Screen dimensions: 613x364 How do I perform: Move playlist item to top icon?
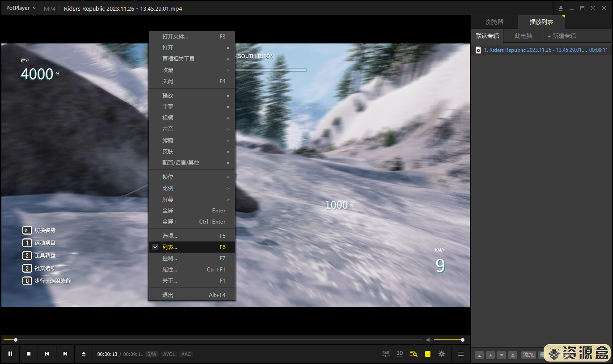(479, 355)
